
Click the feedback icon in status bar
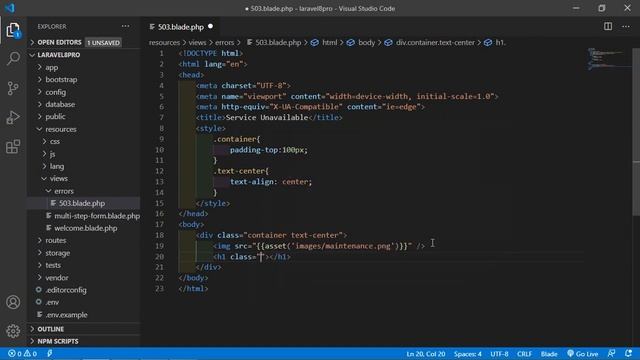611,354
